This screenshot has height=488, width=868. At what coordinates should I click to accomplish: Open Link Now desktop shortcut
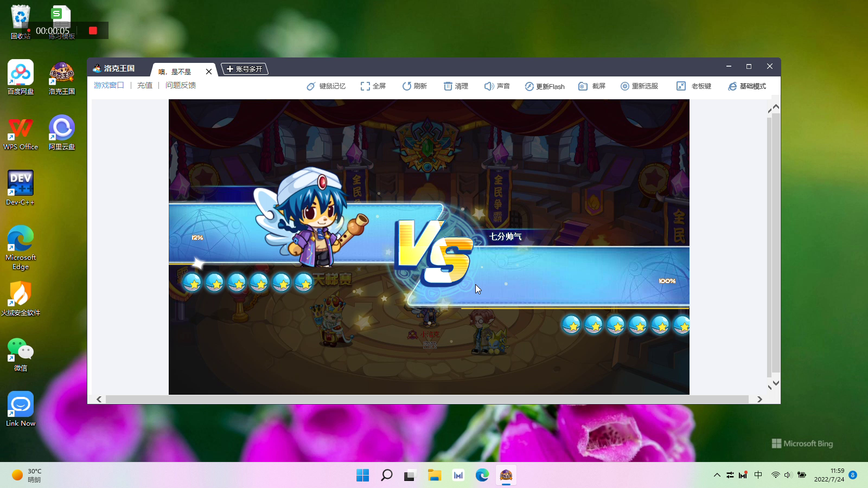pos(21,409)
